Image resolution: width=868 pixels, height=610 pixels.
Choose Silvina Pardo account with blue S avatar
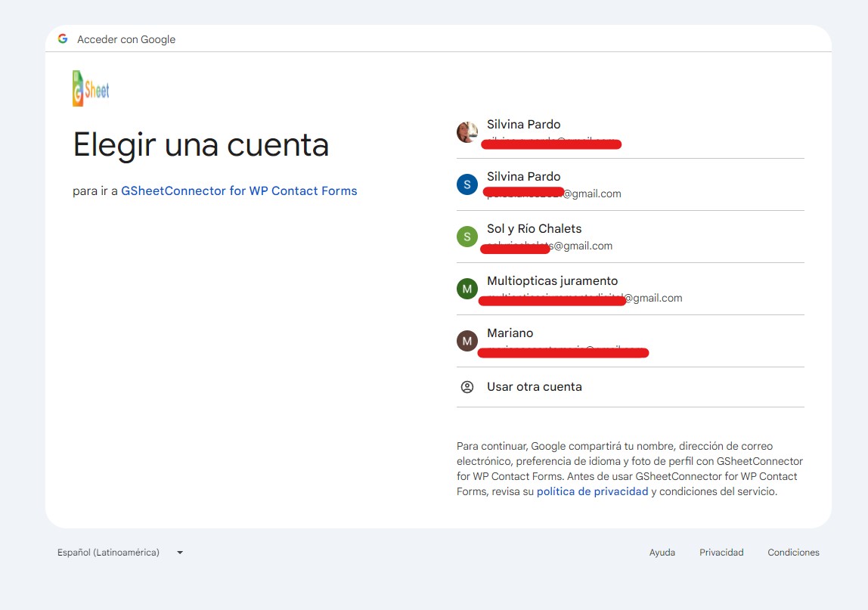click(x=630, y=184)
